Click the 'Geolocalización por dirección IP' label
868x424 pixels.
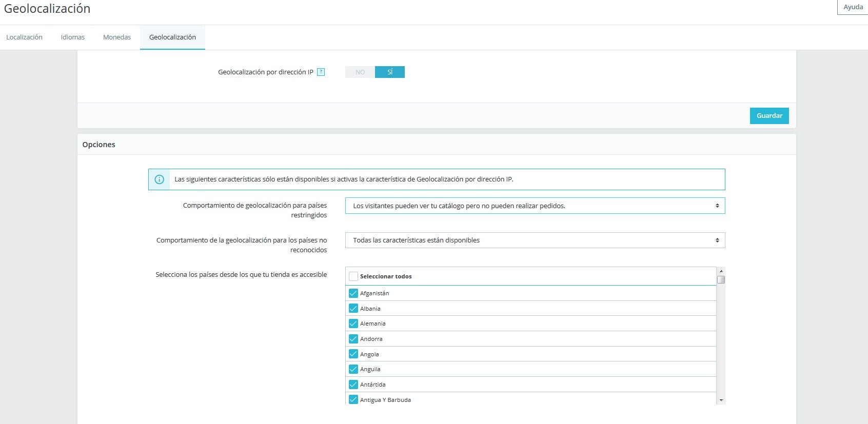coord(266,72)
